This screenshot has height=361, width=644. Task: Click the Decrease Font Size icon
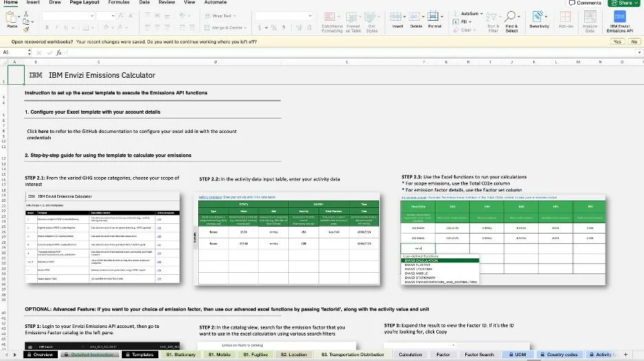pos(131,16)
